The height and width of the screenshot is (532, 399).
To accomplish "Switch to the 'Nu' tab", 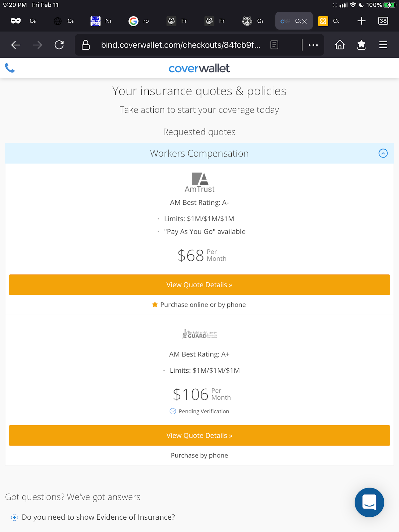I will pyautogui.click(x=101, y=21).
